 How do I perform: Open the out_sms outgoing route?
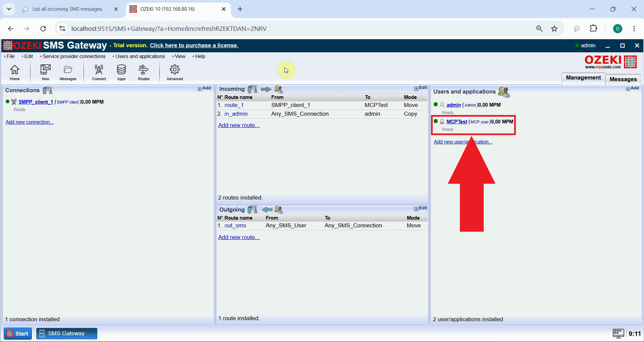coord(235,226)
